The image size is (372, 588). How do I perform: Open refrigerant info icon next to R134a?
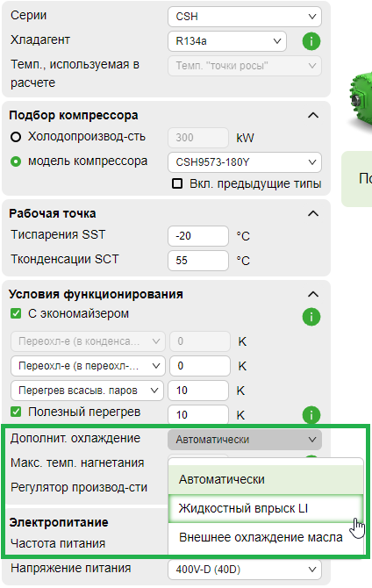311,41
